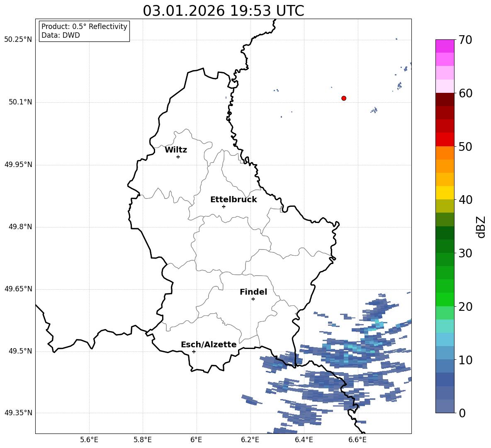This screenshot has height=448, width=491.
Task: Click the dark red colorbar swatch below 60
Action: tap(445, 99)
